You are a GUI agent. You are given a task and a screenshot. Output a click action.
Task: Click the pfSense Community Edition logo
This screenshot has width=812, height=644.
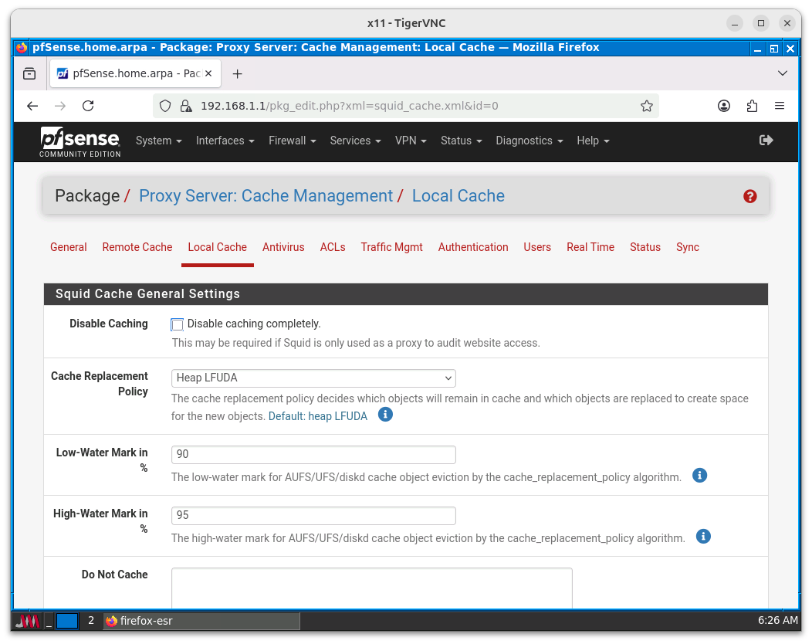click(x=80, y=141)
